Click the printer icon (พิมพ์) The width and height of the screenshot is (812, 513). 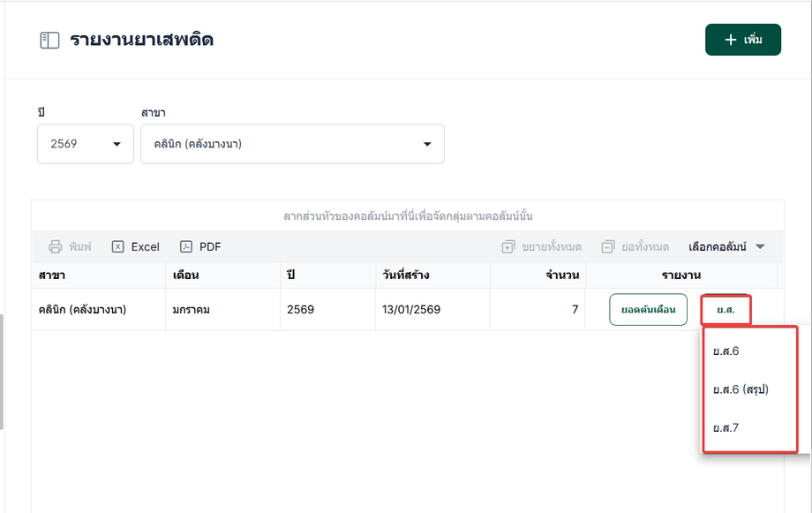coord(56,247)
